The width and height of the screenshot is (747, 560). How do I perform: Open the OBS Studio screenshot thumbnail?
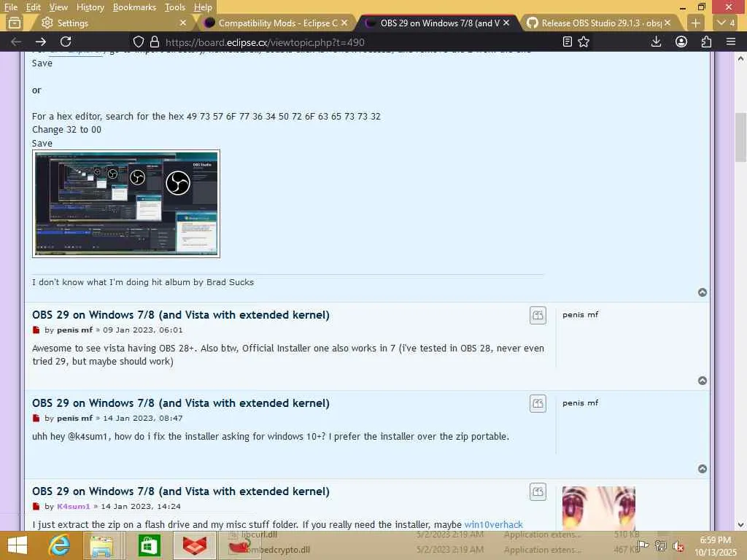[125, 204]
